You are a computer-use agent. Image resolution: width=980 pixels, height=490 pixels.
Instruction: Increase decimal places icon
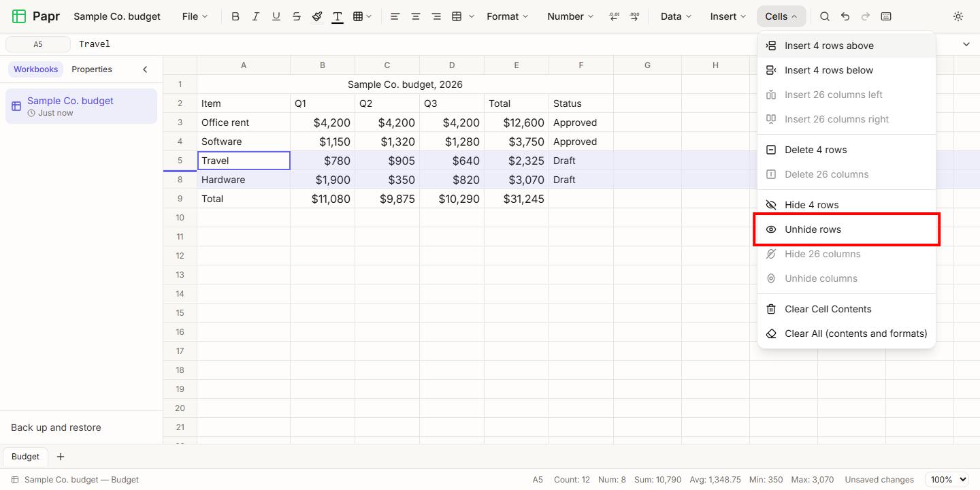tap(634, 16)
